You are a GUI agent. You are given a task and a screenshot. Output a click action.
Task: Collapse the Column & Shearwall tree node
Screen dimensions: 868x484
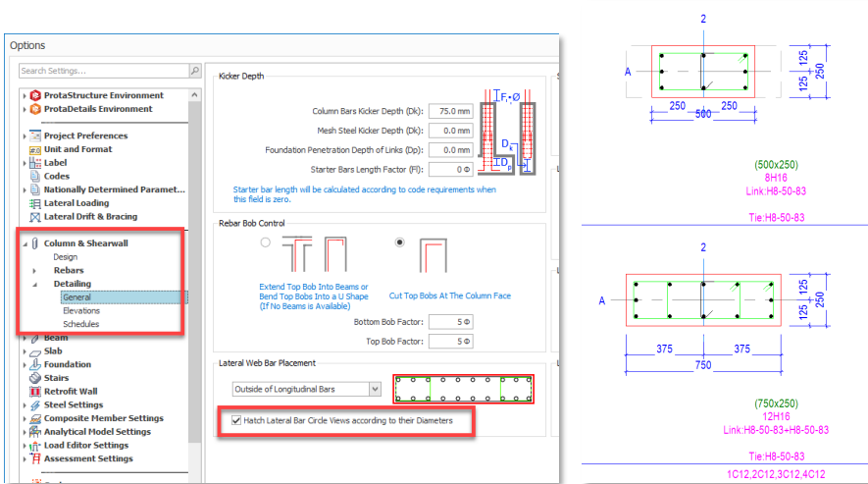click(x=23, y=243)
